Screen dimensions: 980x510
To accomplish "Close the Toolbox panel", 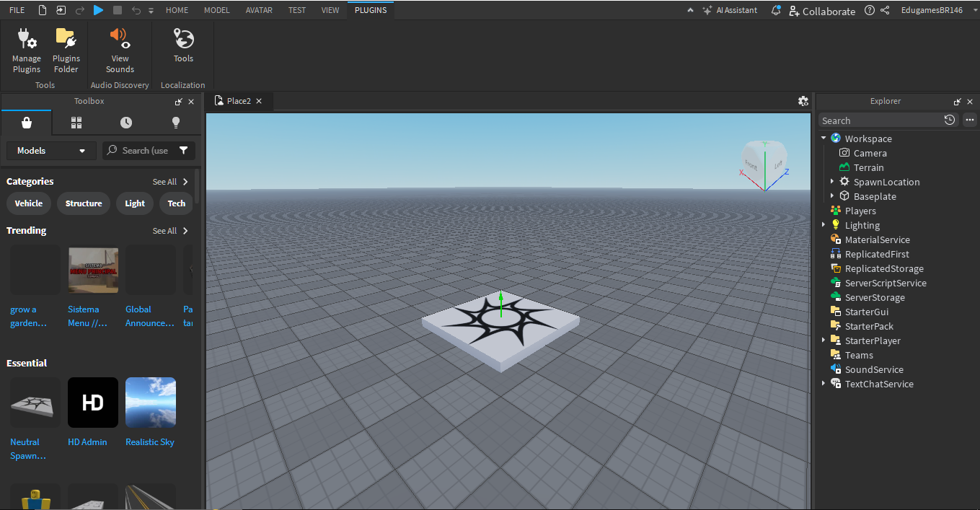I will pyautogui.click(x=191, y=102).
